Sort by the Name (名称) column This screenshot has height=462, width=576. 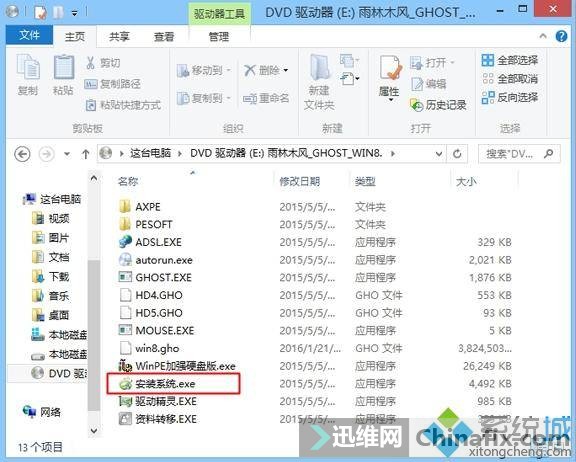coord(128,181)
